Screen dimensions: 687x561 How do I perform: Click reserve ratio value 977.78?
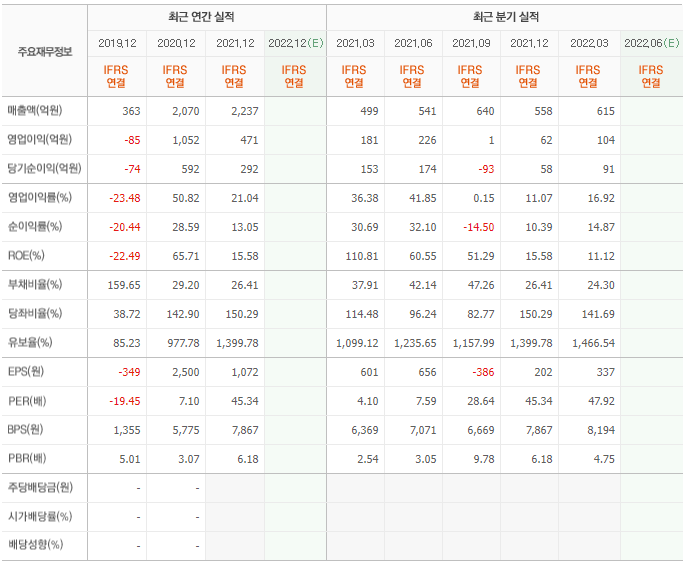183,343
